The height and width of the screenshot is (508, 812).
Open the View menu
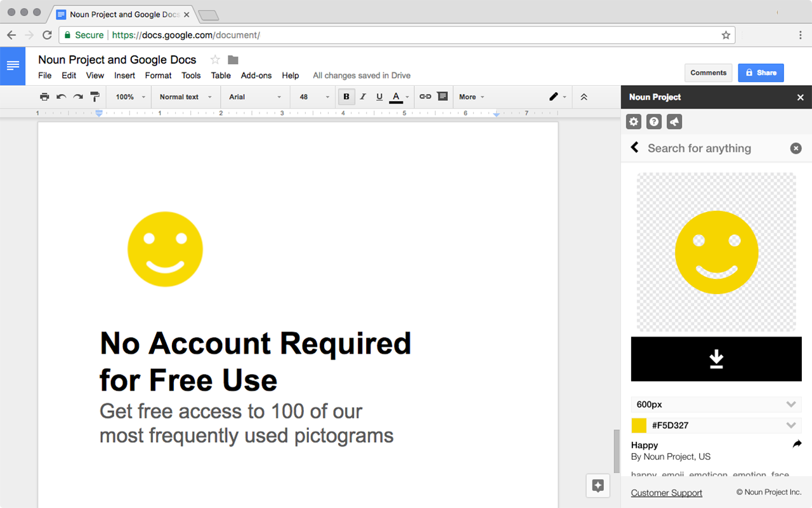tap(95, 75)
